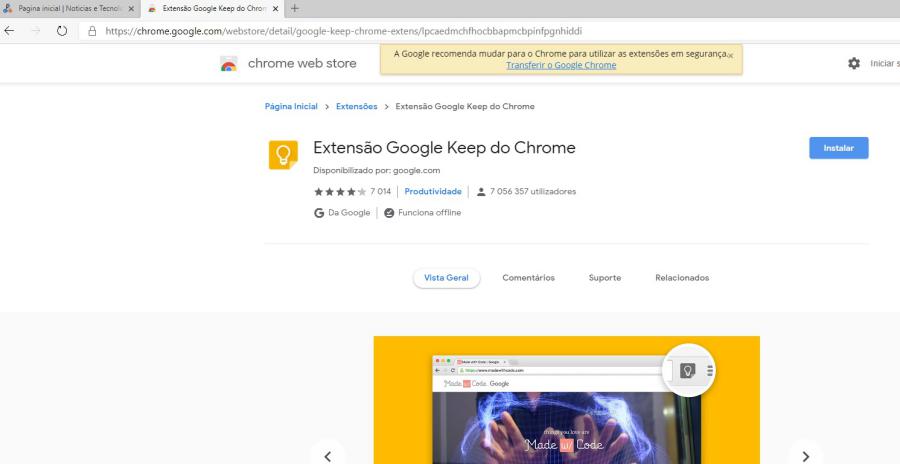Close the Extensão Google Keep tab

pos(276,9)
